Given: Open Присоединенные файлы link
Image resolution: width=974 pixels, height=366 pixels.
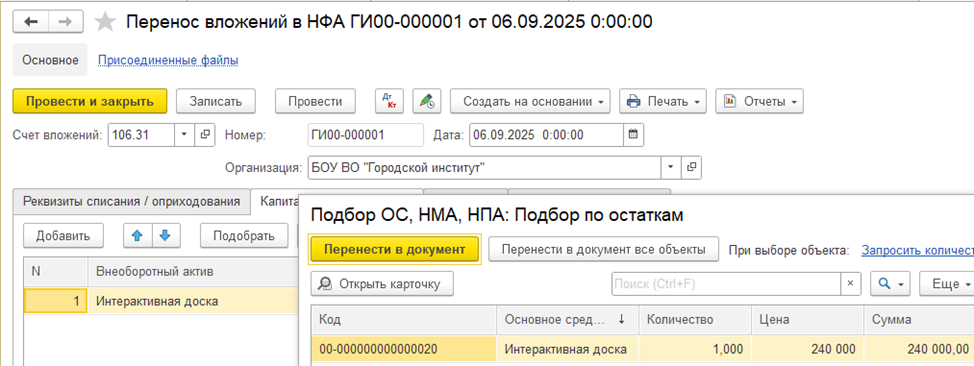Looking at the screenshot, I should [x=168, y=60].
